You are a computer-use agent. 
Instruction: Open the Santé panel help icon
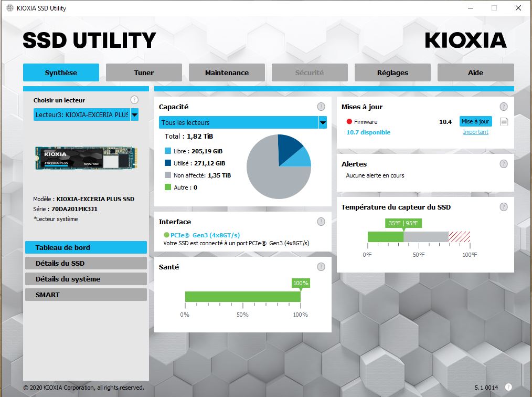[321, 267]
